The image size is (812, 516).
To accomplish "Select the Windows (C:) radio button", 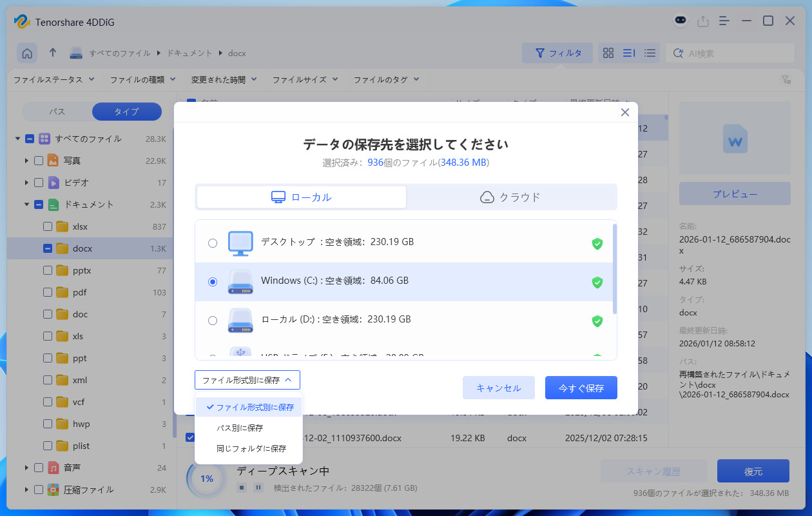I will [x=213, y=282].
